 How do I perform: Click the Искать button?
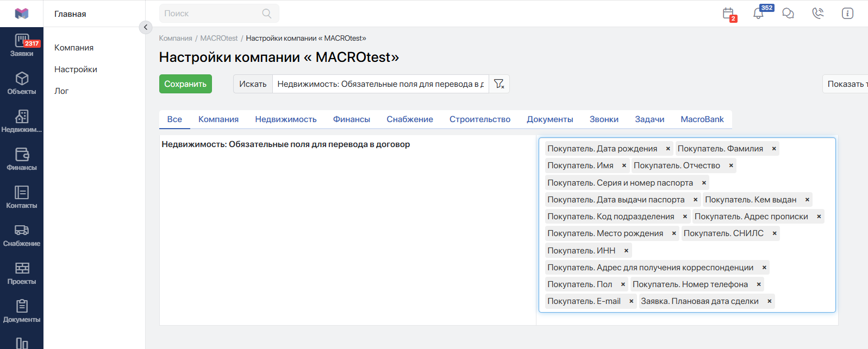[253, 84]
